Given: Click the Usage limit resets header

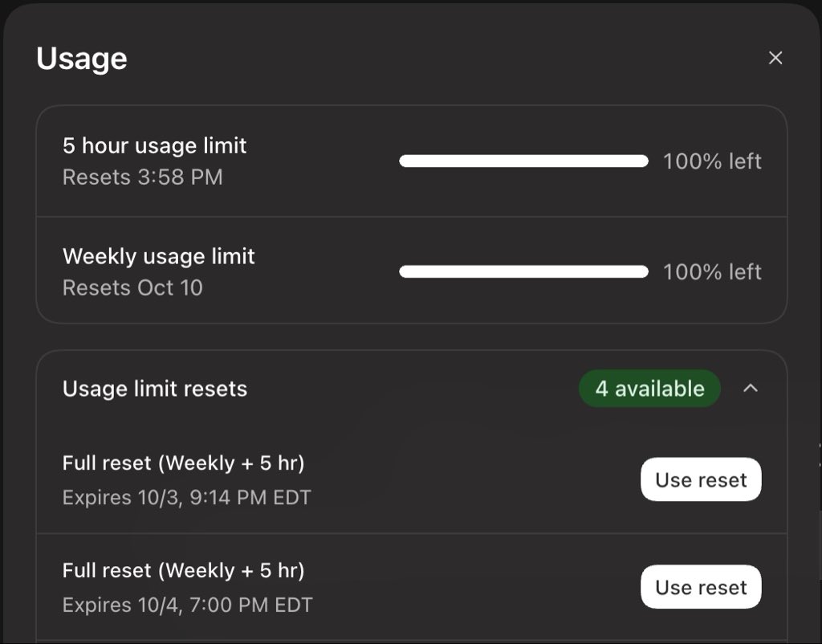Looking at the screenshot, I should [155, 389].
